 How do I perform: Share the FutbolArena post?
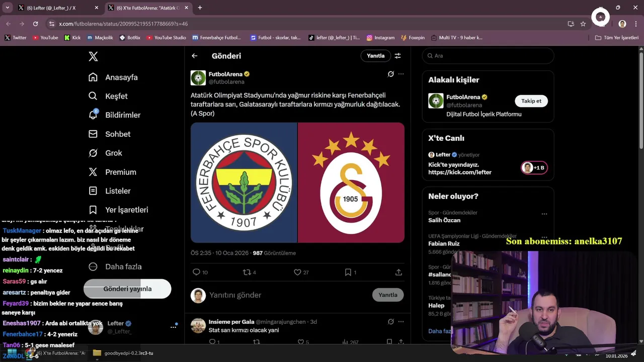point(398,272)
